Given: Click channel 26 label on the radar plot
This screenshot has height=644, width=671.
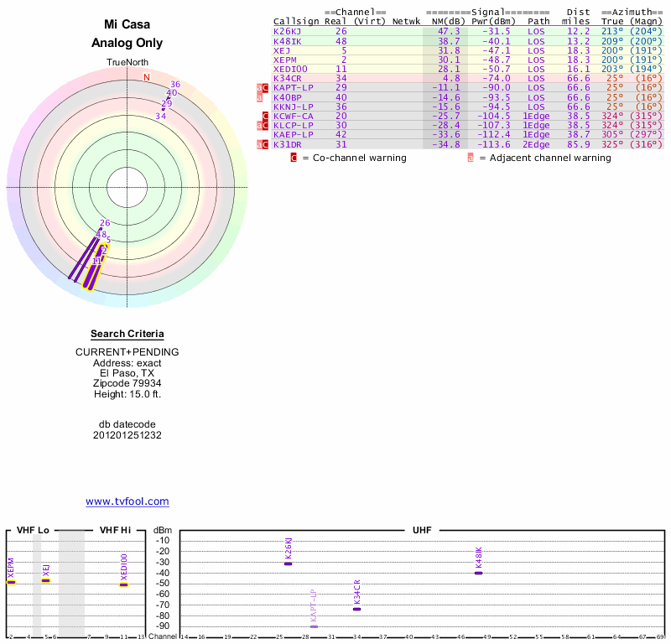Looking at the screenshot, I should [x=105, y=223].
